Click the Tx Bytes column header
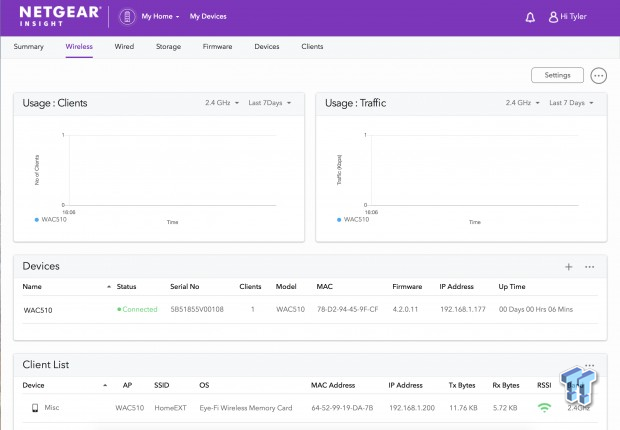620x430 pixels. point(462,385)
